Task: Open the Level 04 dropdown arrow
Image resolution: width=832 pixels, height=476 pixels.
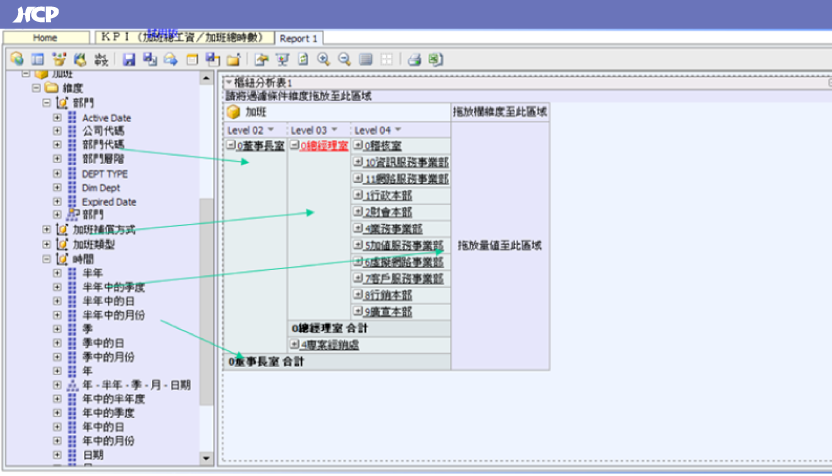Action: pyautogui.click(x=398, y=130)
